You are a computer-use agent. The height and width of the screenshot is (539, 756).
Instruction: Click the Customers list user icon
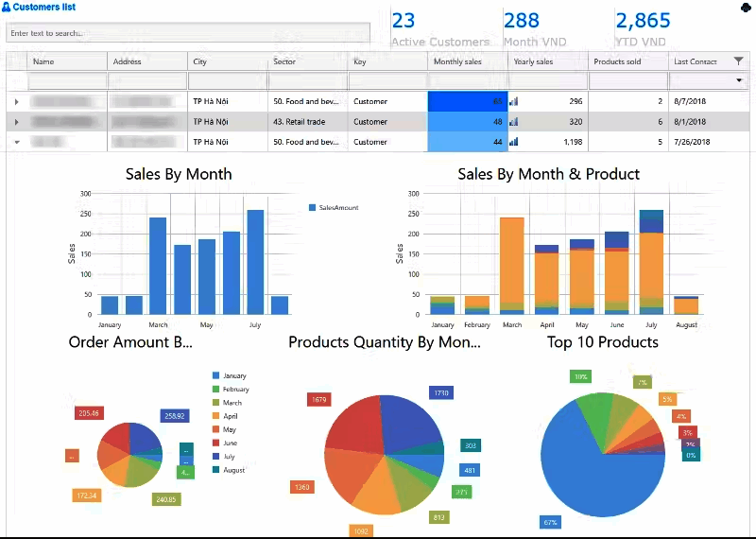pos(6,8)
